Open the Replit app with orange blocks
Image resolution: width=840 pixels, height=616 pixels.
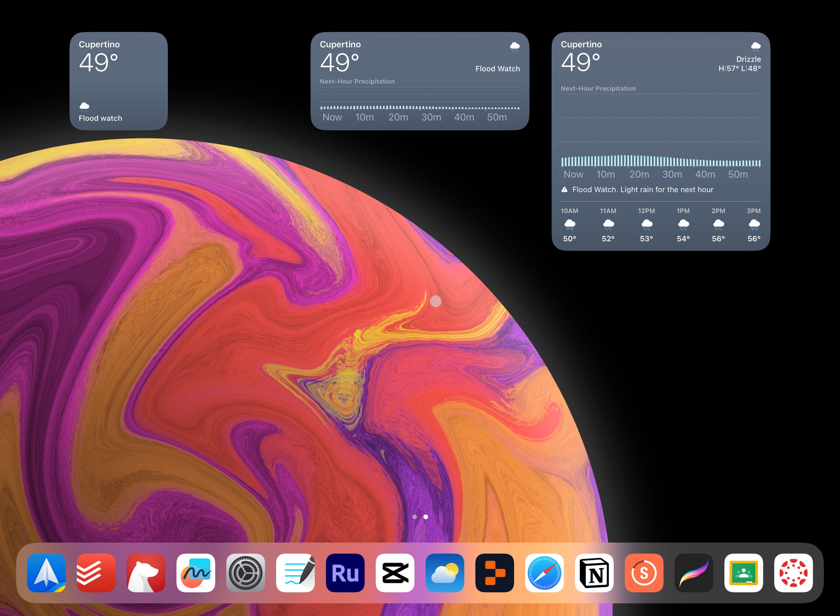pos(495,573)
